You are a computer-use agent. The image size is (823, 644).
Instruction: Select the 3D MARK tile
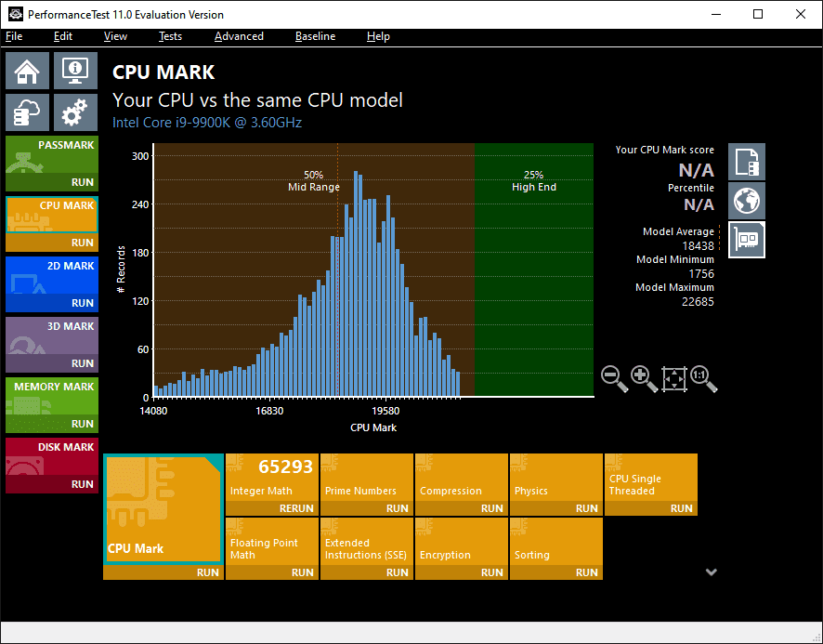pyautogui.click(x=52, y=336)
